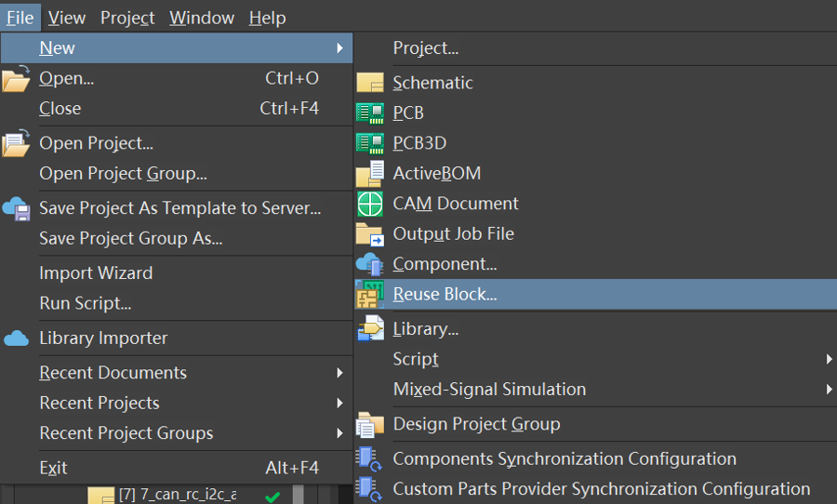Choose Open... from the File menu
The height and width of the screenshot is (504, 837).
(x=177, y=78)
